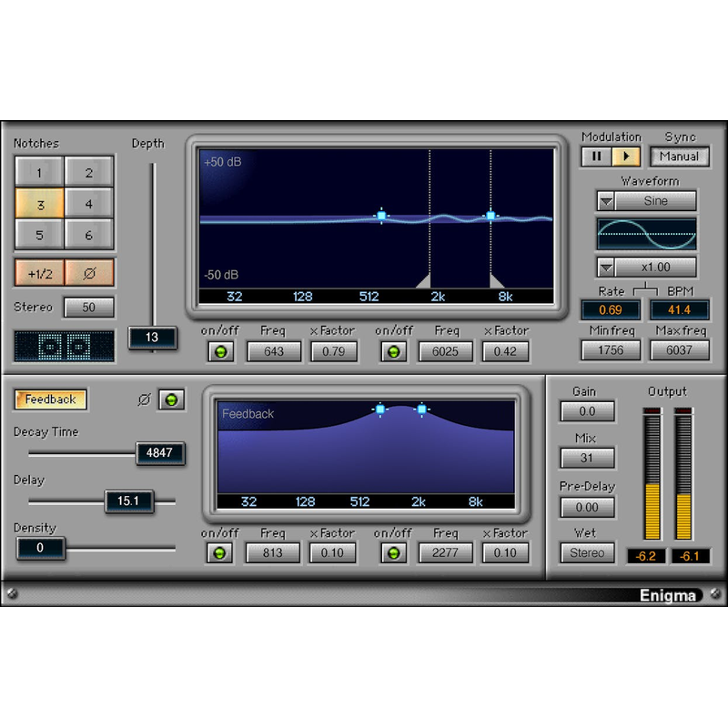Toggle the notches phase invert button
Viewport: 728px width, 728px height.
89,273
